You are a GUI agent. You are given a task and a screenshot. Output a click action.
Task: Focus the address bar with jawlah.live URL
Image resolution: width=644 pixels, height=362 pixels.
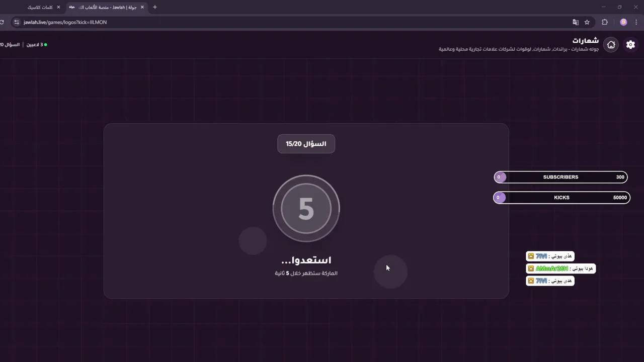click(292, 22)
